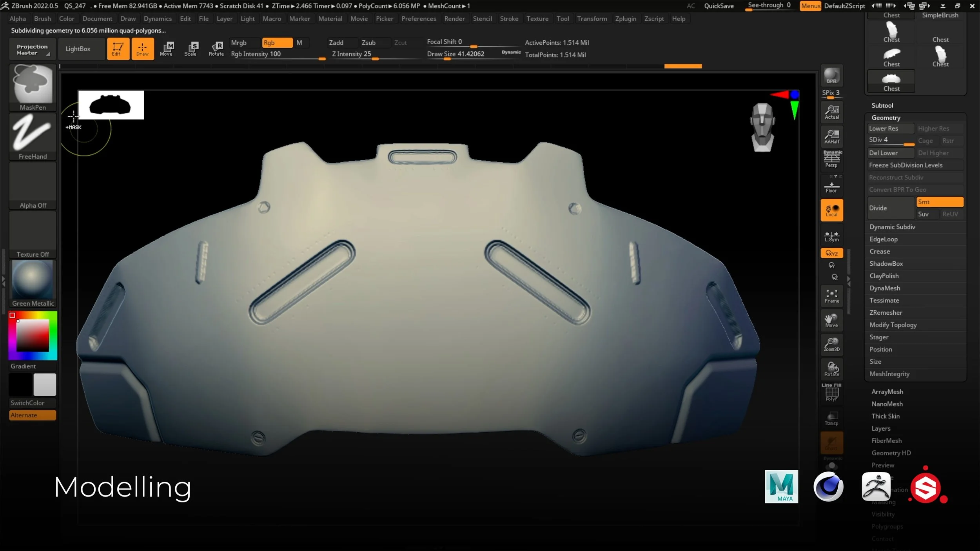Click the BPR render icon
The height and width of the screenshot is (551, 980).
831,76
